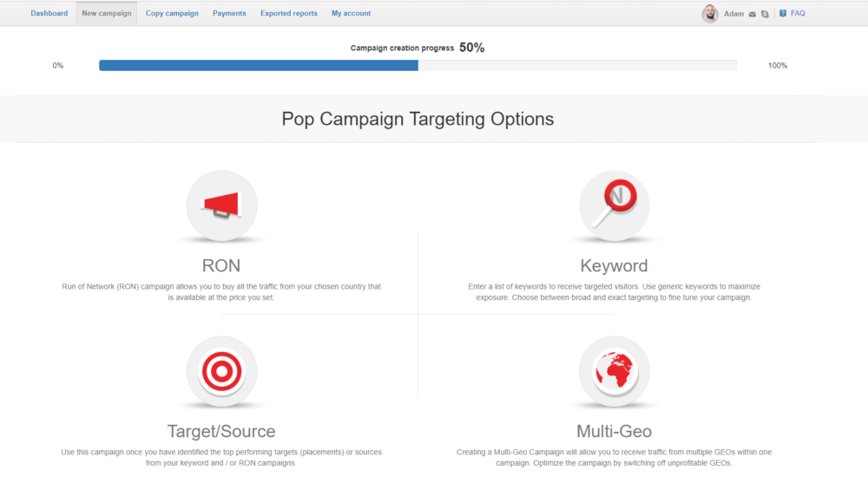
Task: Click the campaign creation progress bar
Action: (418, 65)
